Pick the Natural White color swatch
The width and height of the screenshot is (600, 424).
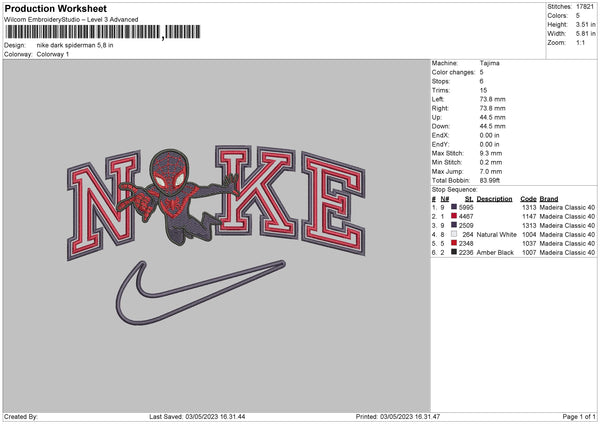(454, 234)
